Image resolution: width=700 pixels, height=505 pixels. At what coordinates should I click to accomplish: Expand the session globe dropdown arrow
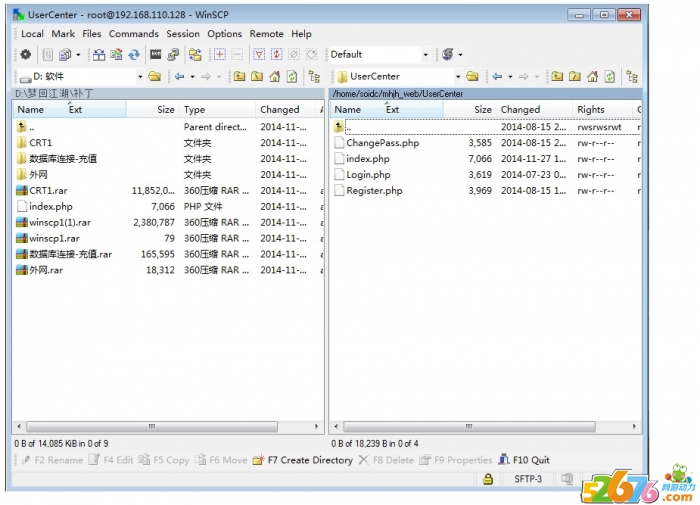460,55
